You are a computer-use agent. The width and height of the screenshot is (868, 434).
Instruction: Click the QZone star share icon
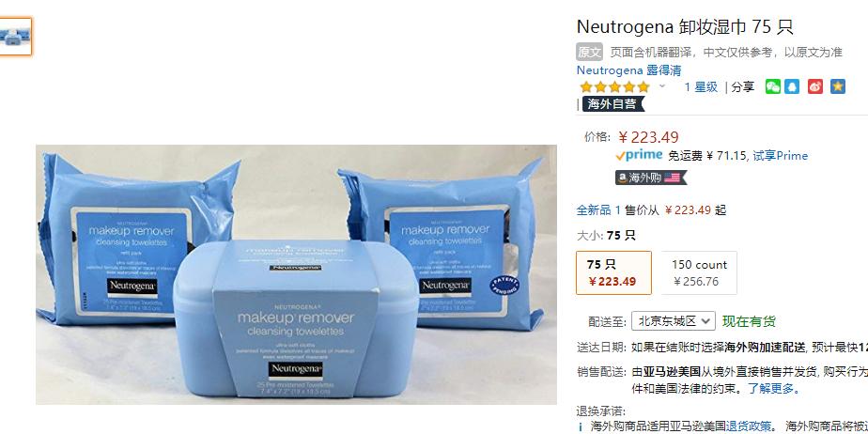[838, 87]
